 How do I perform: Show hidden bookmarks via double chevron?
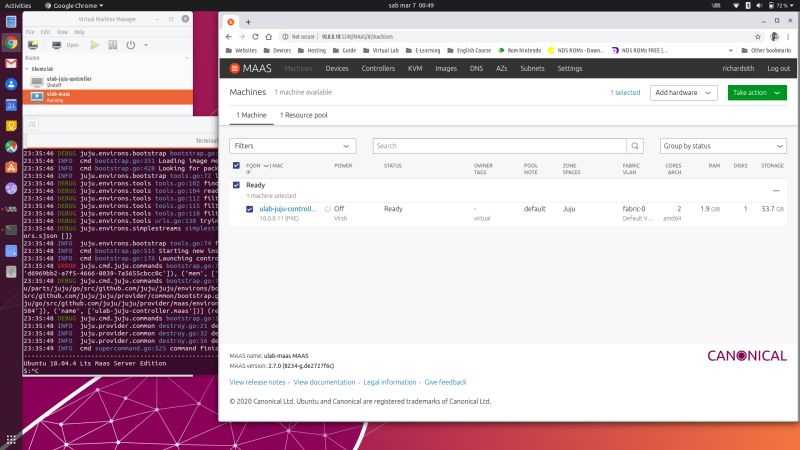point(731,51)
